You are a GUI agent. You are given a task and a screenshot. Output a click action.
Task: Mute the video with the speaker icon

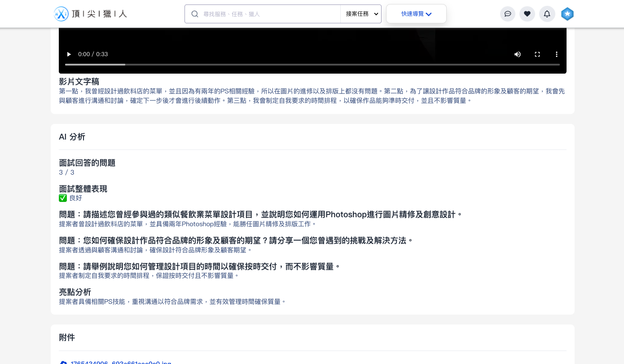(518, 54)
